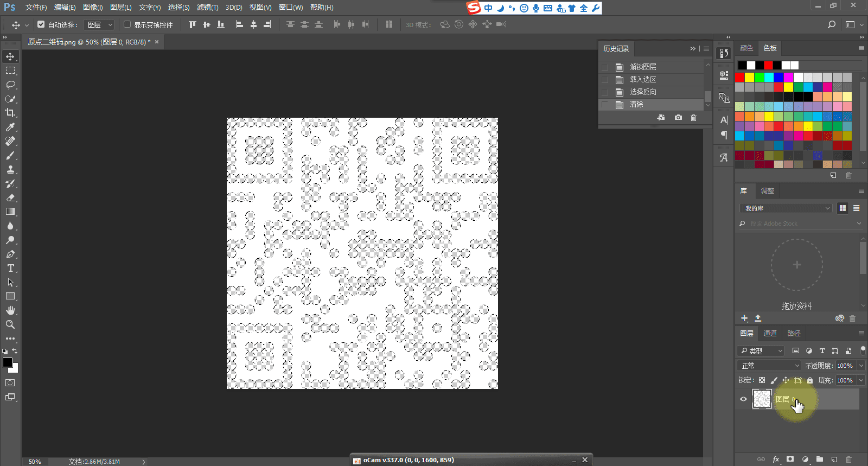Select the Eraser tool
The image size is (868, 466).
tap(10, 197)
